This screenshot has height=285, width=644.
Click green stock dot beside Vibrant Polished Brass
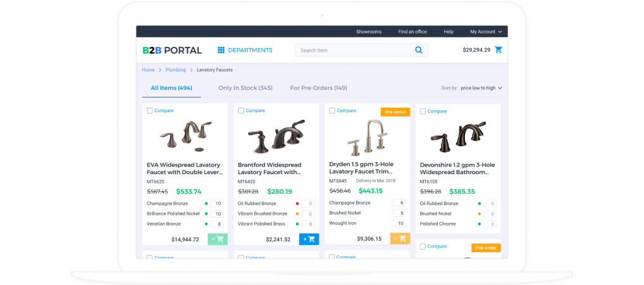(x=297, y=224)
